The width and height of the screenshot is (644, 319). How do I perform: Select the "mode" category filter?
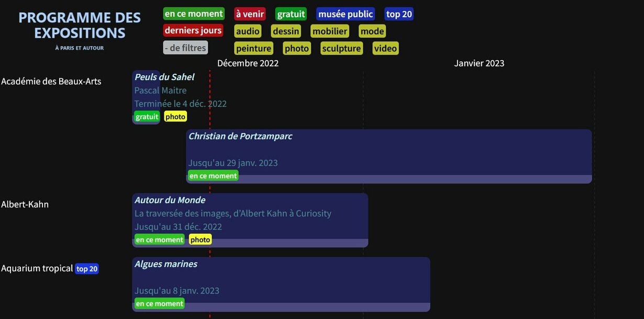coord(372,31)
